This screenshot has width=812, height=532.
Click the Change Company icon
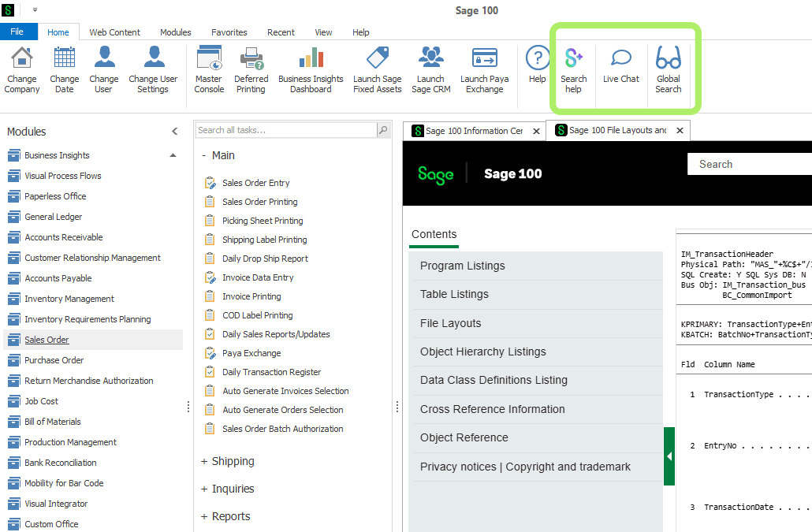tap(22, 57)
